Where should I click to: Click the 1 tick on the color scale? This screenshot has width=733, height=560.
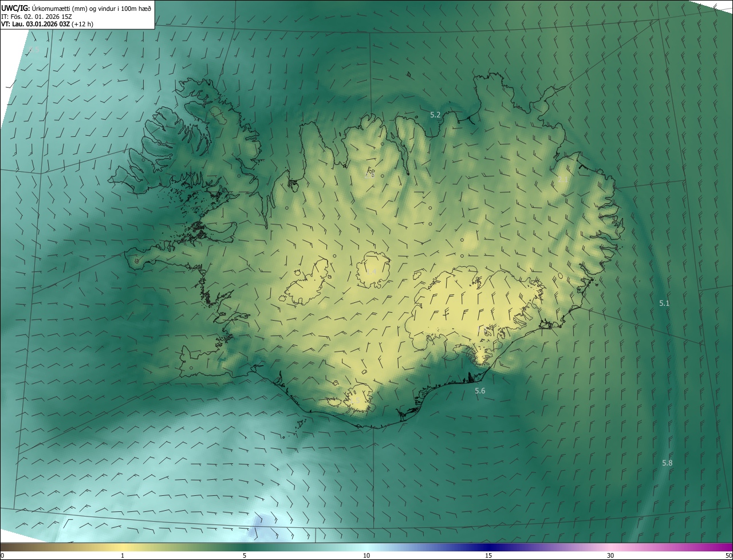point(123,555)
